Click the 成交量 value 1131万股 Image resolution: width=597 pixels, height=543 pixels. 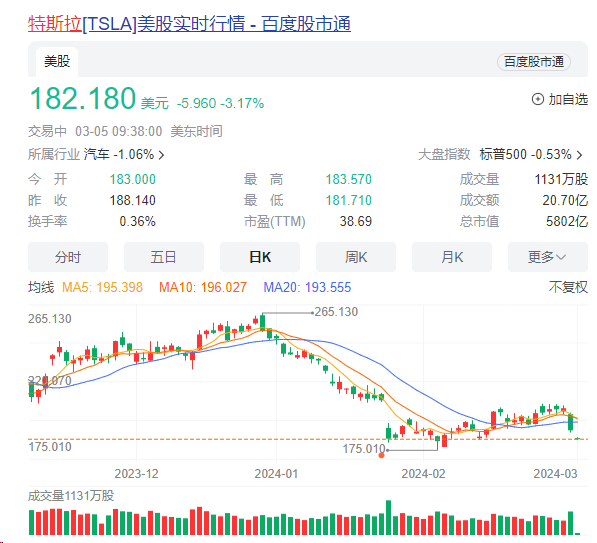click(561, 179)
